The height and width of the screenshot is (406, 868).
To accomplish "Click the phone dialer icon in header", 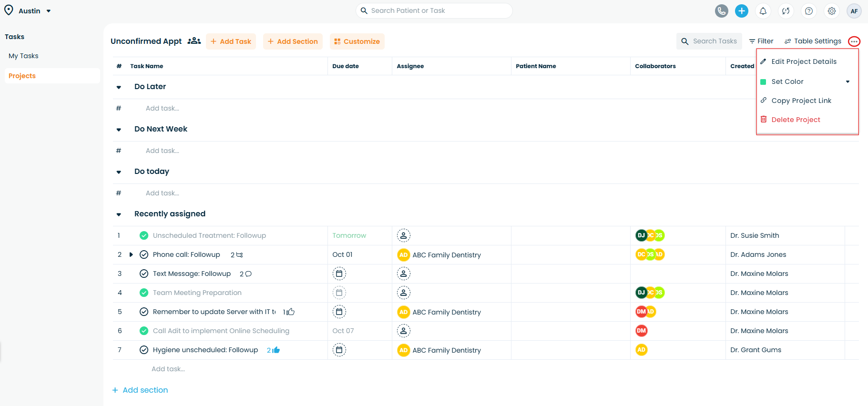I will (x=721, y=11).
